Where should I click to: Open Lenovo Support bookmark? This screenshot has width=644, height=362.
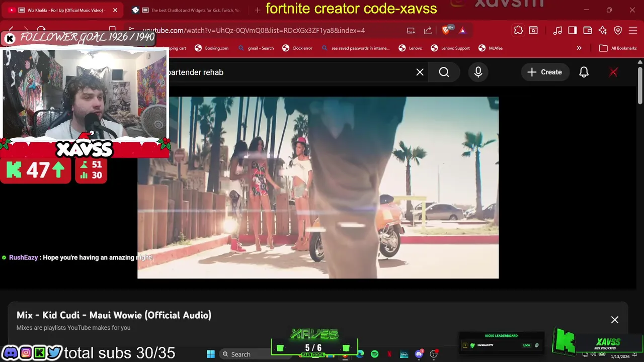[450, 48]
